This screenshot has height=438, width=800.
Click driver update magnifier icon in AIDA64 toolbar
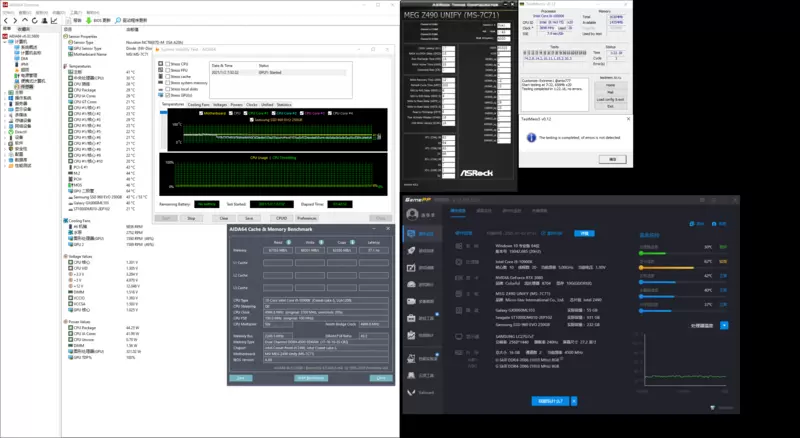click(118, 20)
